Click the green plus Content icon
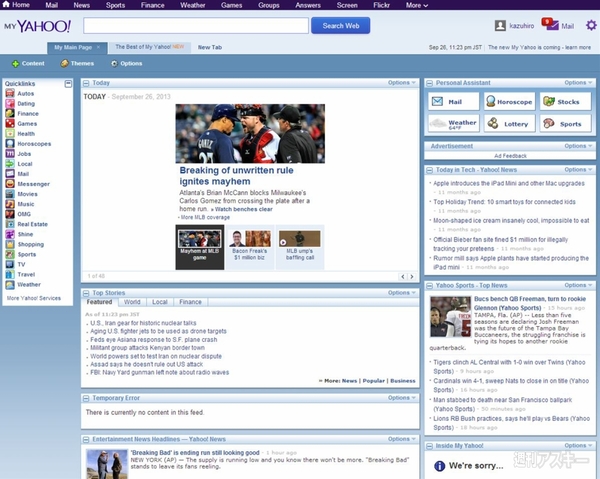 pos(15,64)
